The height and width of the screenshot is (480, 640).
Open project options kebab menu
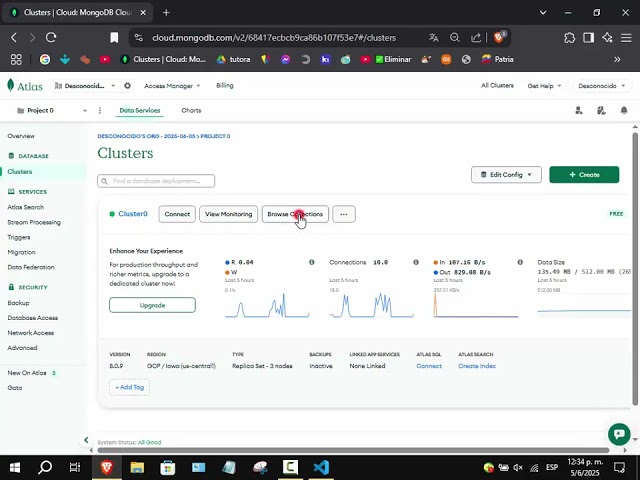[100, 111]
